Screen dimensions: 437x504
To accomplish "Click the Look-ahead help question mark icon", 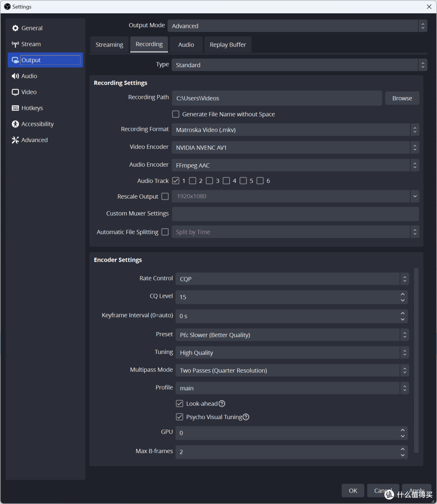I will coord(222,404).
